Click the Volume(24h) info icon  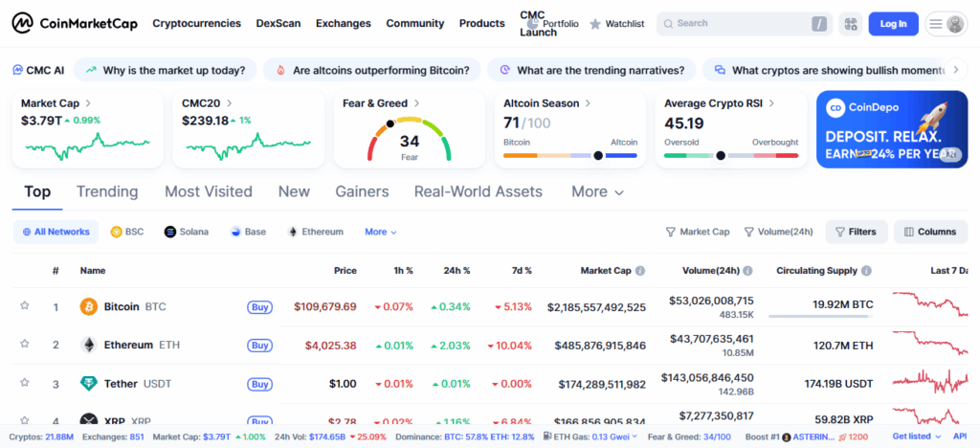coord(748,271)
